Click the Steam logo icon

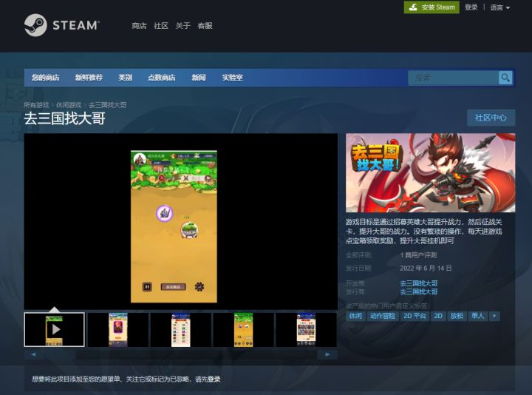point(35,25)
